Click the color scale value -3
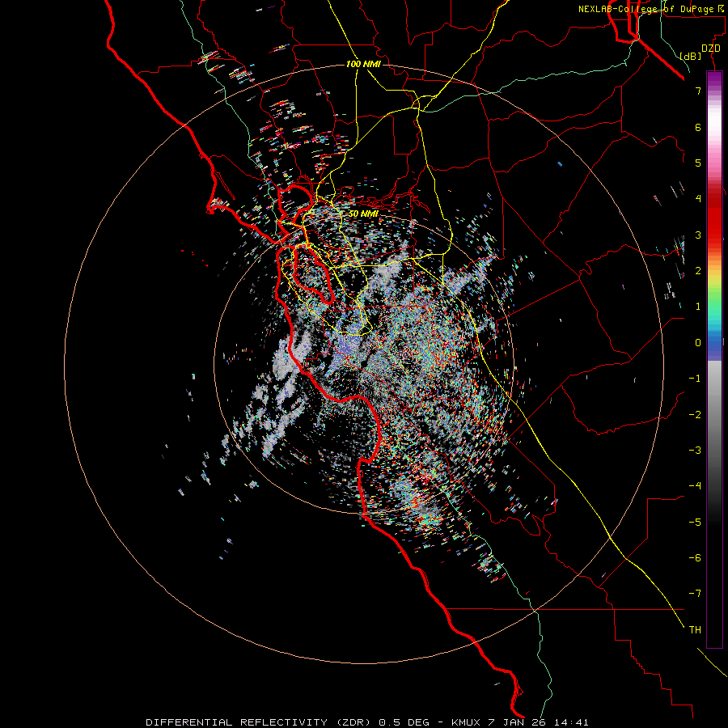Screen dimensions: 728x728 click(695, 451)
